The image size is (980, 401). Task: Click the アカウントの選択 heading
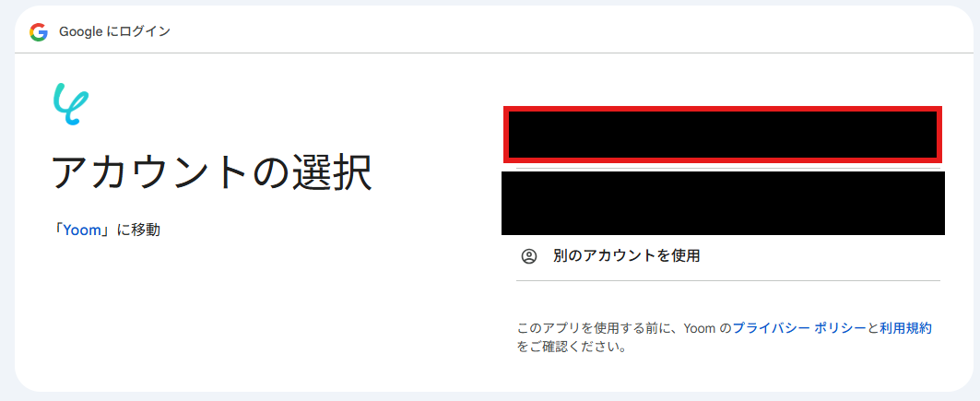pos(212,171)
